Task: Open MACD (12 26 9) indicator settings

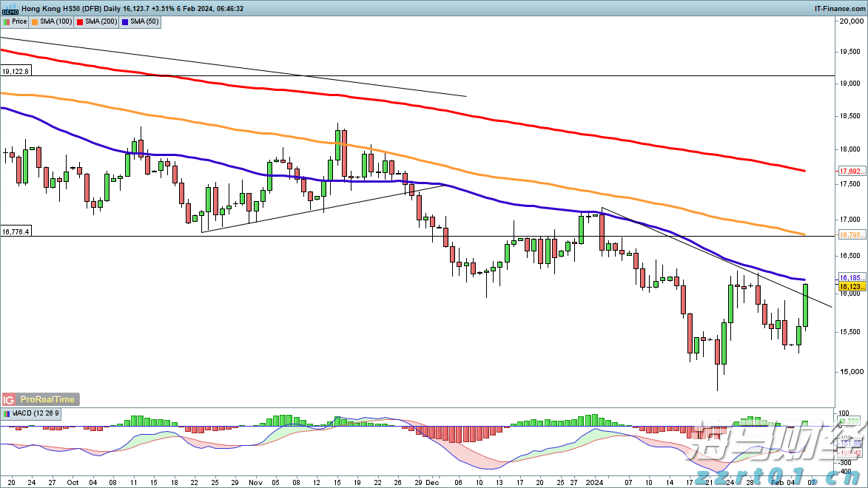Action: 35,413
